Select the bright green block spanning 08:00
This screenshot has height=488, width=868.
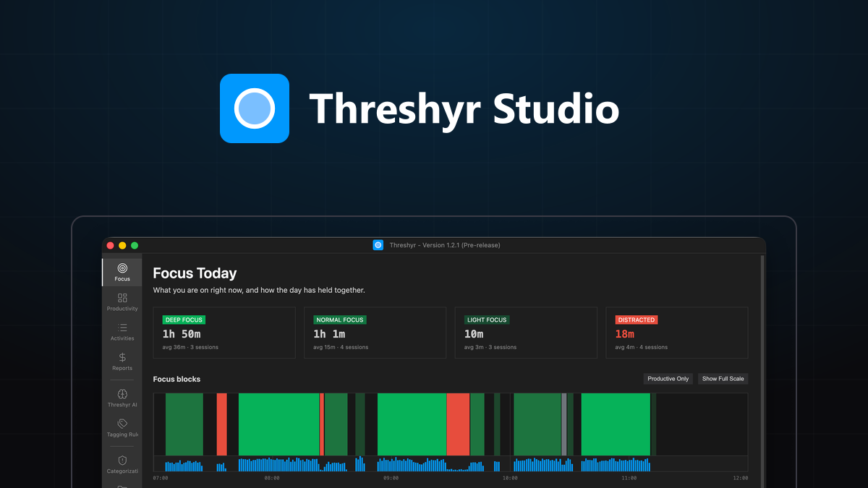click(x=279, y=424)
